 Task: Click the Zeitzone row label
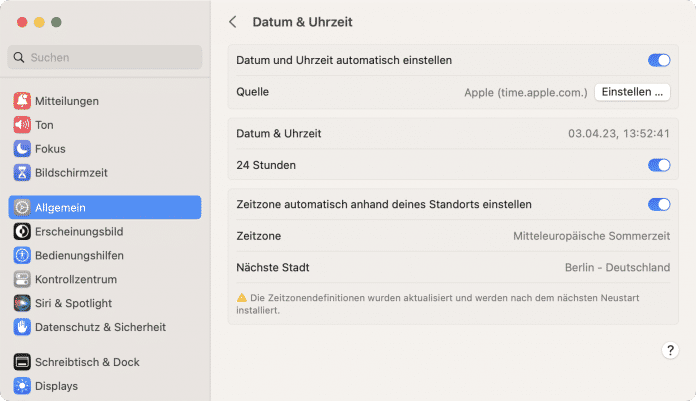point(258,236)
